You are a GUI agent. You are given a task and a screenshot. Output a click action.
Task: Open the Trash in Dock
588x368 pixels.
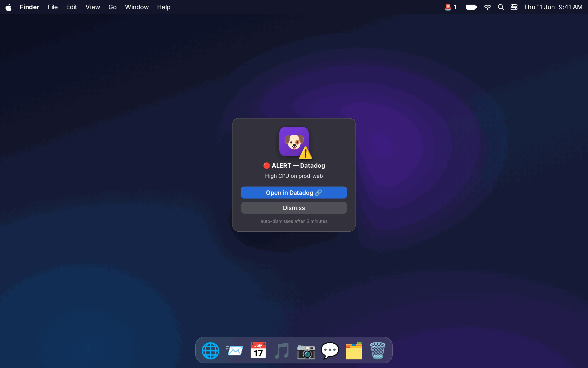(378, 351)
